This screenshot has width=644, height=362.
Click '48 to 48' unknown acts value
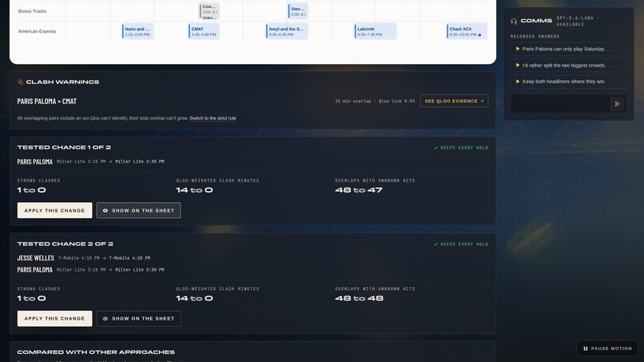coord(360,298)
